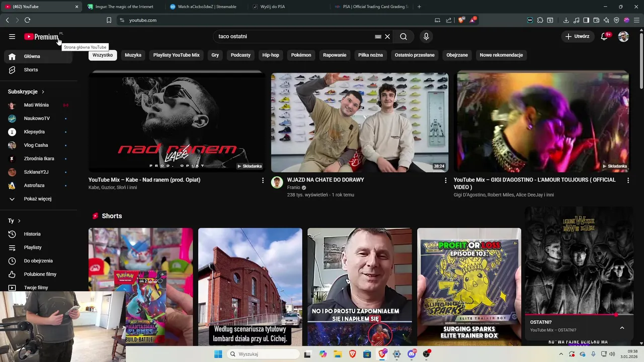The height and width of the screenshot is (362, 644).
Task: Open the account avatar menu
Action: point(623,36)
